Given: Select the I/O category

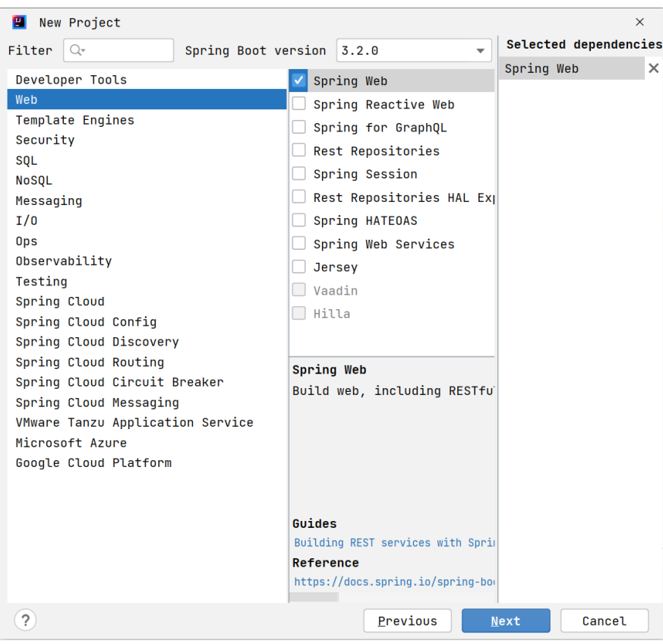Looking at the screenshot, I should (147, 221).
